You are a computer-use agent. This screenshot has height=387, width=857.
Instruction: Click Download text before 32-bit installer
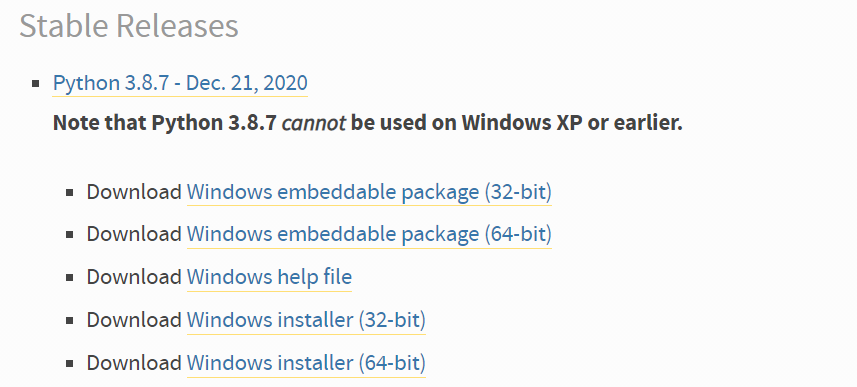tap(134, 320)
